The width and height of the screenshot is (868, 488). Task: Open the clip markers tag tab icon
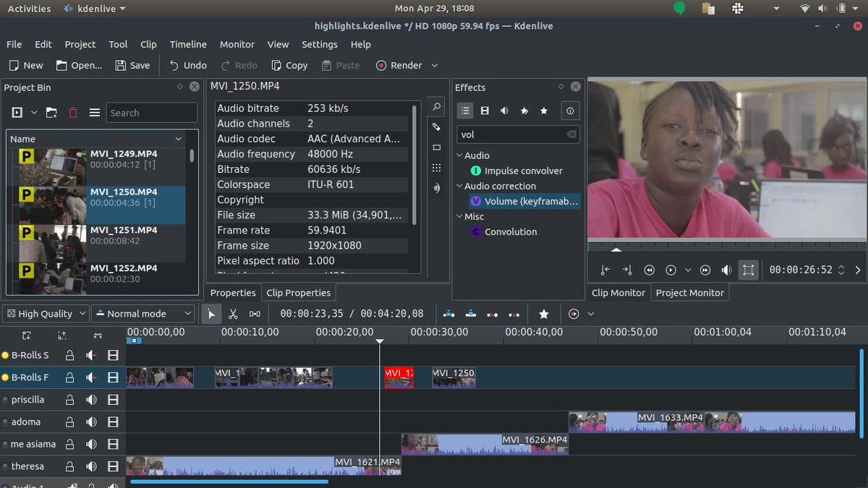(436, 127)
